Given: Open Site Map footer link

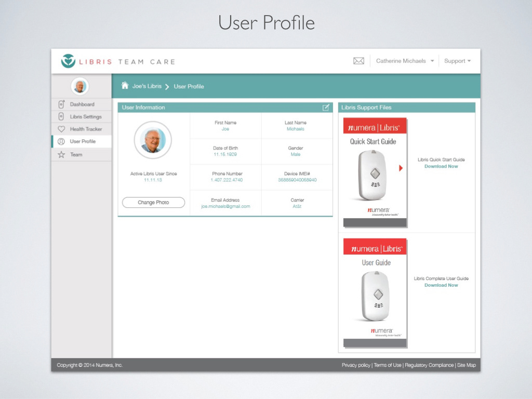Looking at the screenshot, I should 467,365.
